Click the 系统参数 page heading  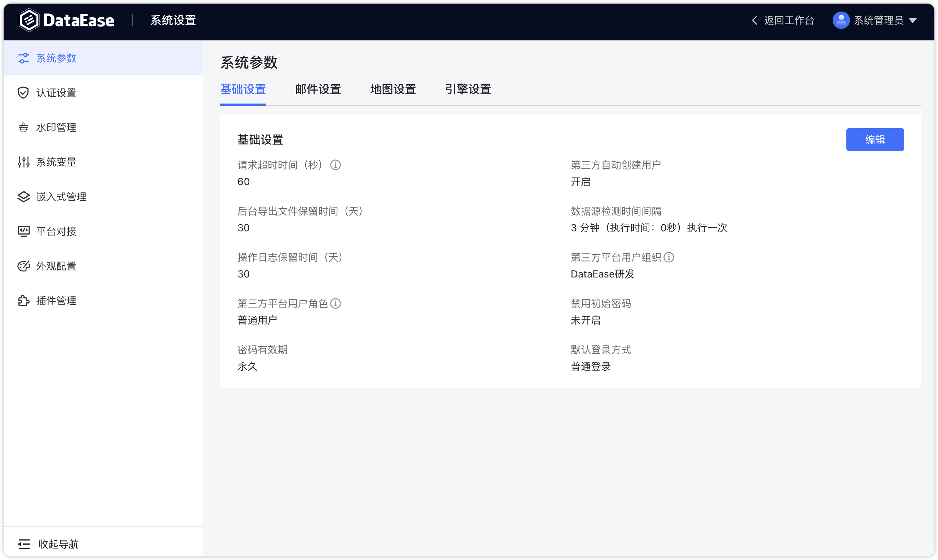(x=249, y=62)
